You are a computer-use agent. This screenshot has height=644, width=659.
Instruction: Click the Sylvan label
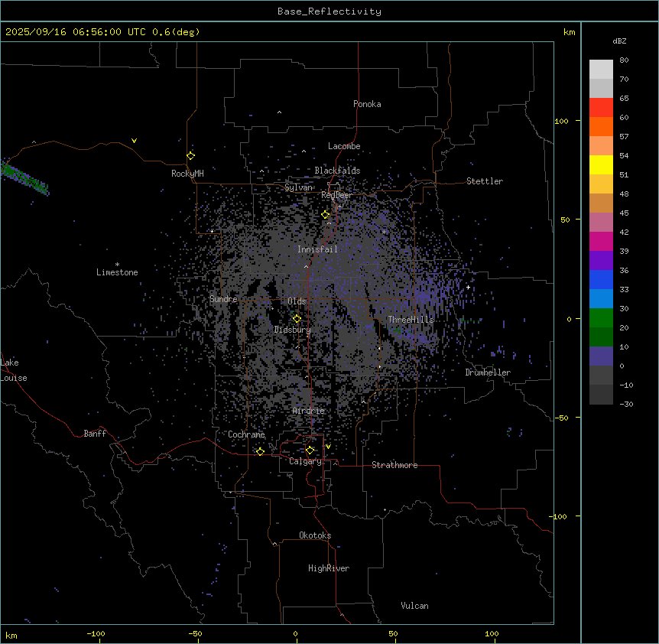point(298,187)
